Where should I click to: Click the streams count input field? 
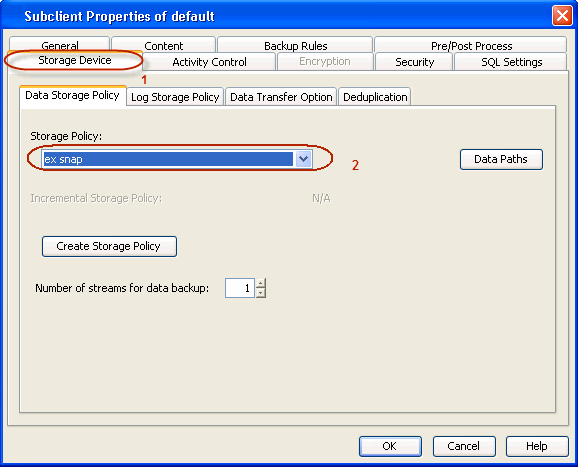tap(240, 288)
